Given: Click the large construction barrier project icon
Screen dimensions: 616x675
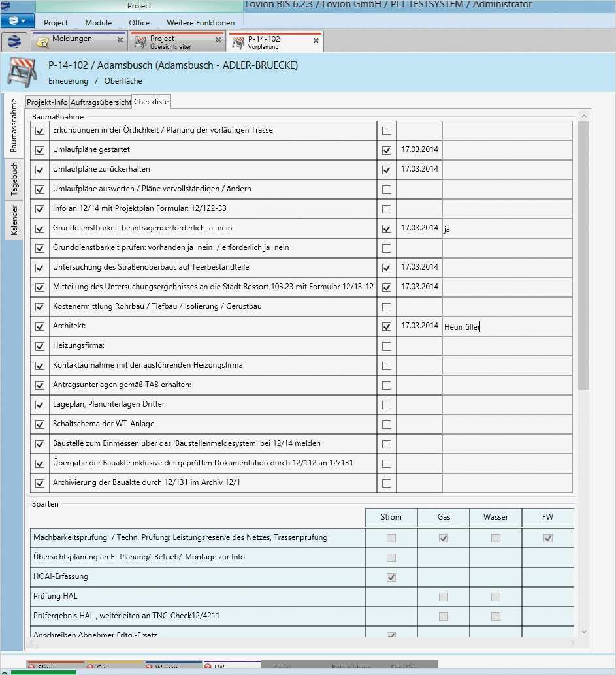Looking at the screenshot, I should 22,72.
